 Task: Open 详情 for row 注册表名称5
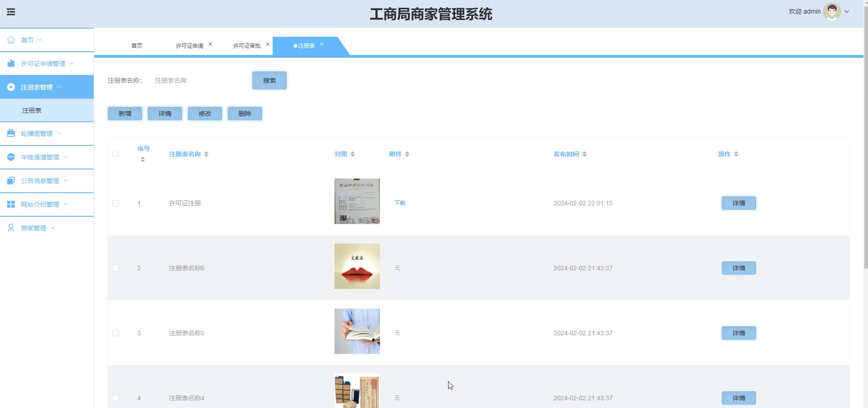739,333
